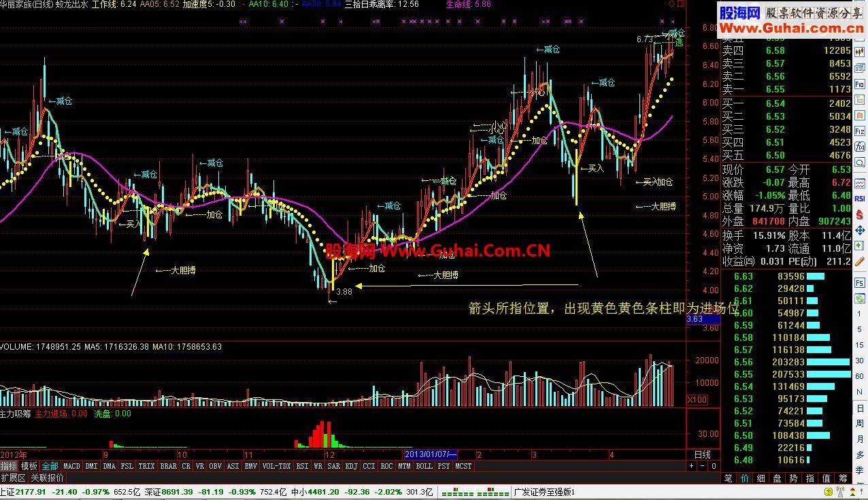
Task: Open the candlestick chart icon in right toolbar
Action: click(x=860, y=52)
